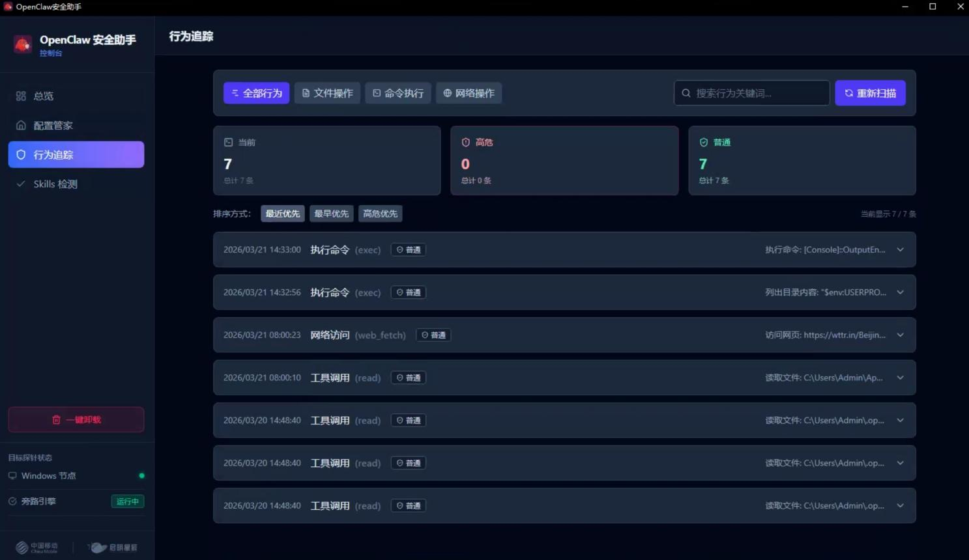Click the Skills 检测 checkmark icon

pyautogui.click(x=21, y=184)
